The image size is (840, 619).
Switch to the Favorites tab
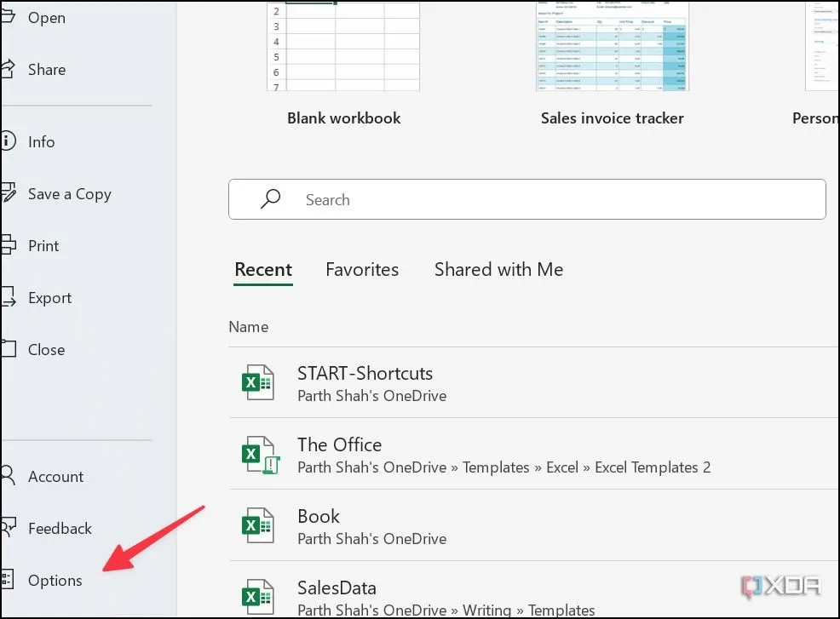click(x=362, y=270)
